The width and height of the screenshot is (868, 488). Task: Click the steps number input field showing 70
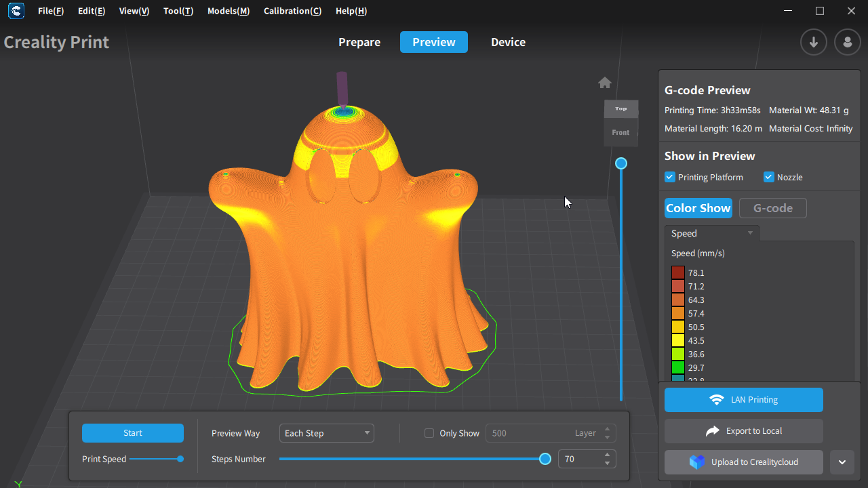[x=579, y=459]
